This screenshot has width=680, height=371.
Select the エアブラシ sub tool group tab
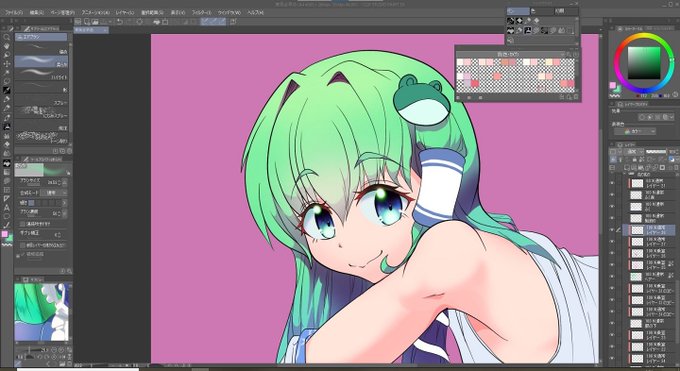[41, 37]
